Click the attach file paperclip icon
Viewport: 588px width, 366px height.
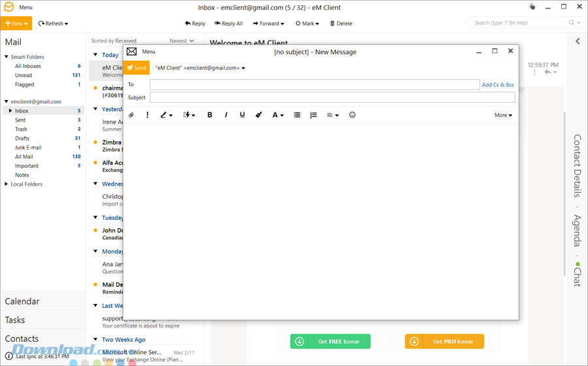[x=131, y=115]
